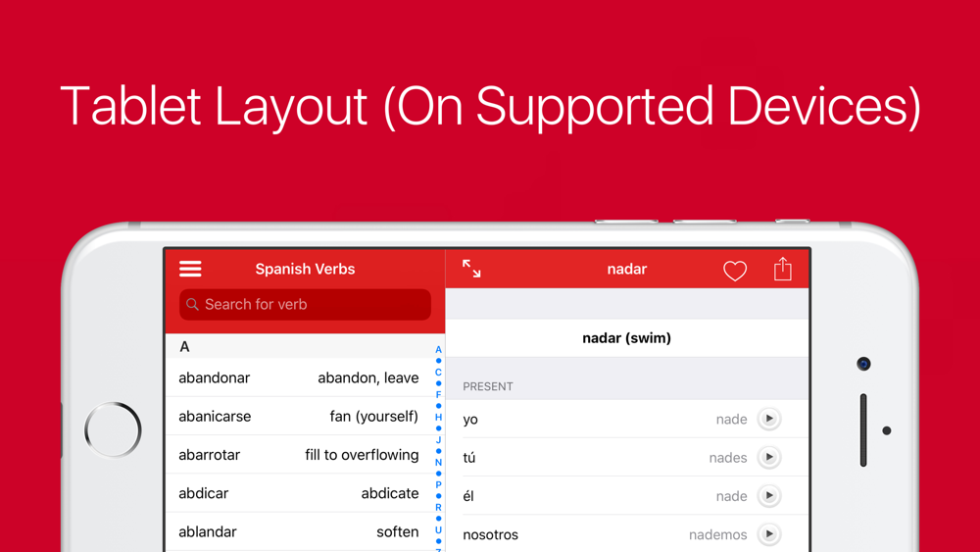The height and width of the screenshot is (552, 980).
Task: Jump to letter H in index
Action: pos(438,417)
